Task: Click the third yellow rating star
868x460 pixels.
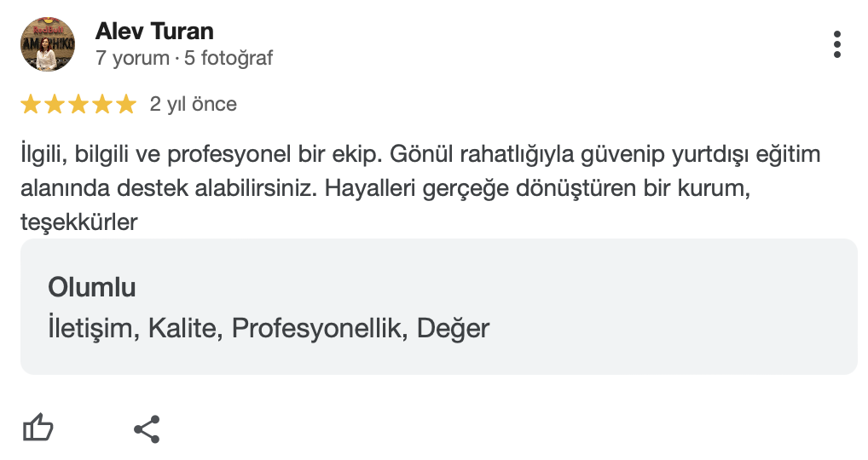Action: pyautogui.click(x=78, y=105)
